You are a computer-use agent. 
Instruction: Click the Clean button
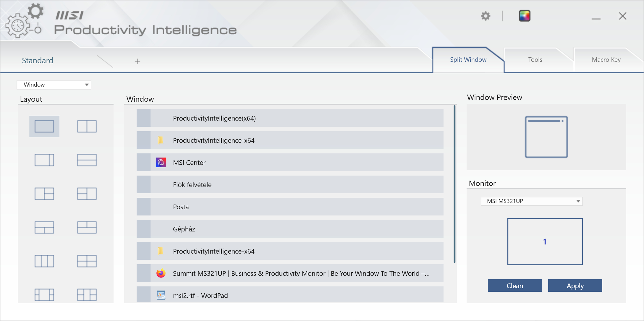point(515,286)
